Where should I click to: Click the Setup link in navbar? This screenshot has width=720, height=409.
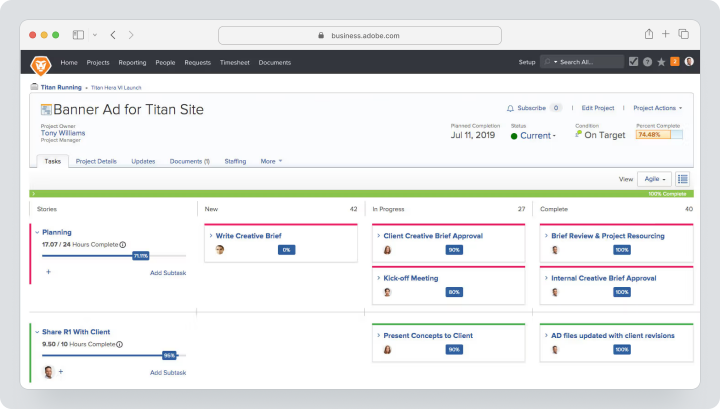tap(527, 62)
